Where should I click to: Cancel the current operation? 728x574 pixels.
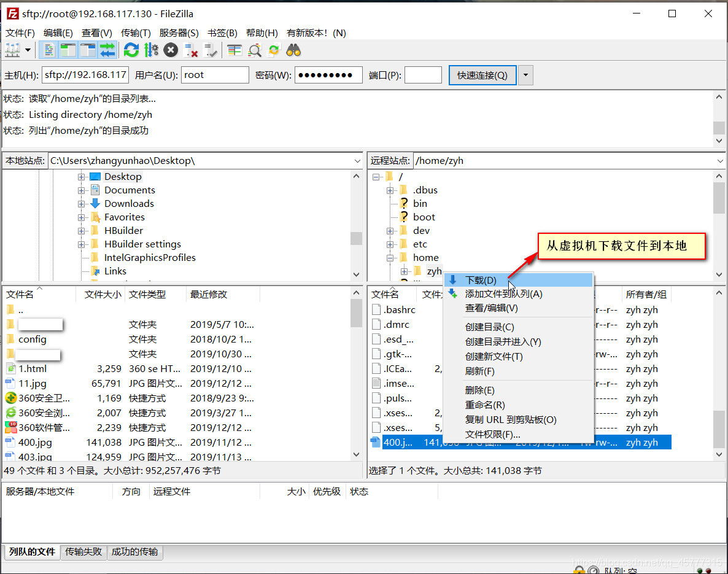pos(171,50)
